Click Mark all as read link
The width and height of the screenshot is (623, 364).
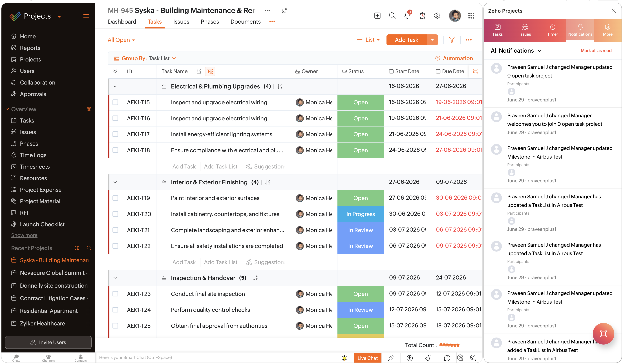click(x=596, y=51)
